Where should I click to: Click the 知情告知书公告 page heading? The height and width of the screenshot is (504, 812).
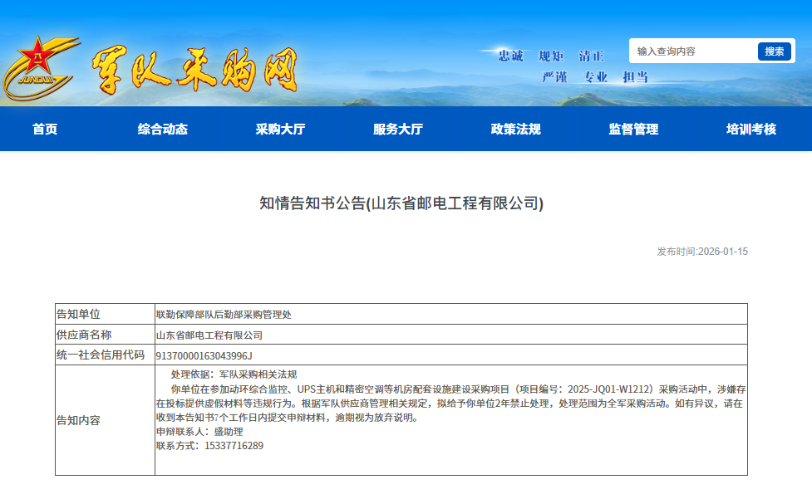[401, 203]
